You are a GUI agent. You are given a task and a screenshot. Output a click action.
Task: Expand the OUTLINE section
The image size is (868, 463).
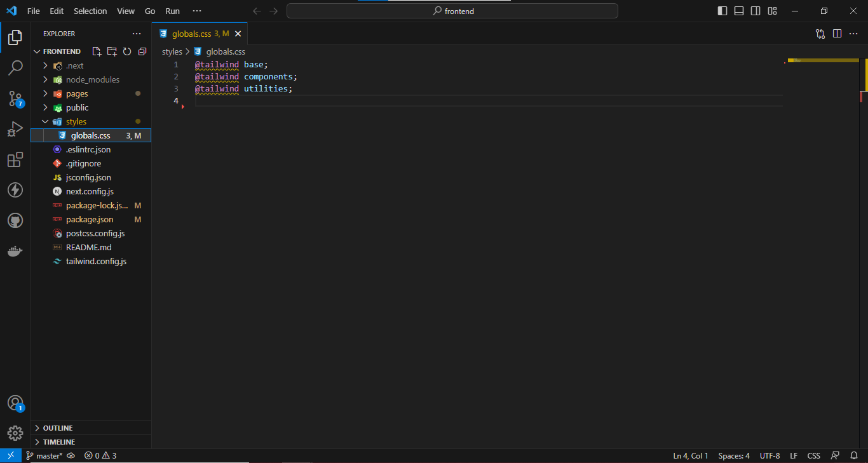pyautogui.click(x=57, y=428)
